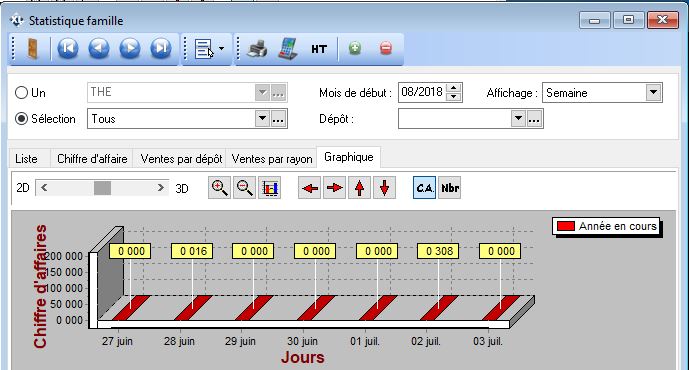
Task: Zoom out on the chart
Action: click(x=244, y=188)
